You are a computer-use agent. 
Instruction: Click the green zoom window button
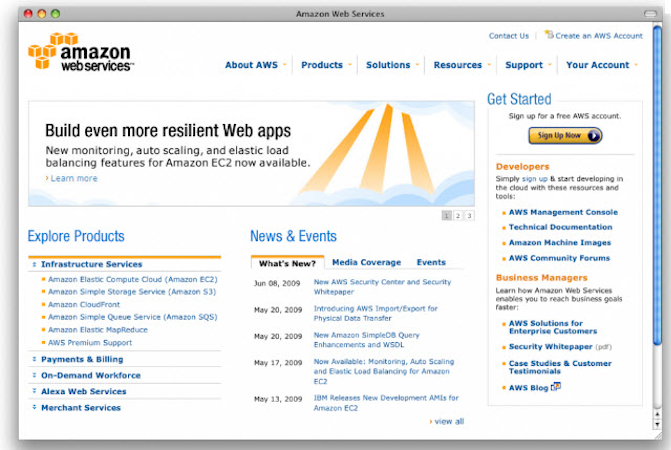(x=55, y=14)
